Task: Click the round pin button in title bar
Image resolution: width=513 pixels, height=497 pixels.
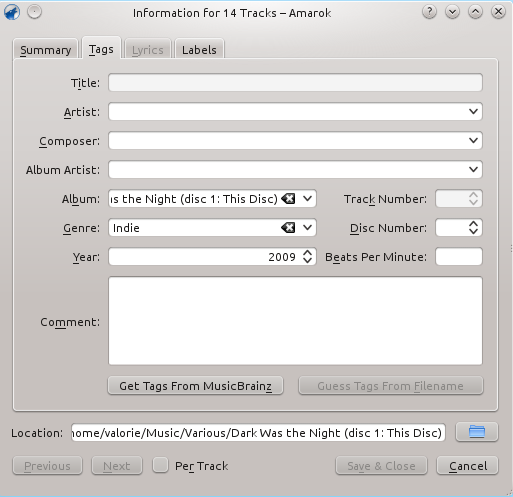Action: click(x=34, y=12)
